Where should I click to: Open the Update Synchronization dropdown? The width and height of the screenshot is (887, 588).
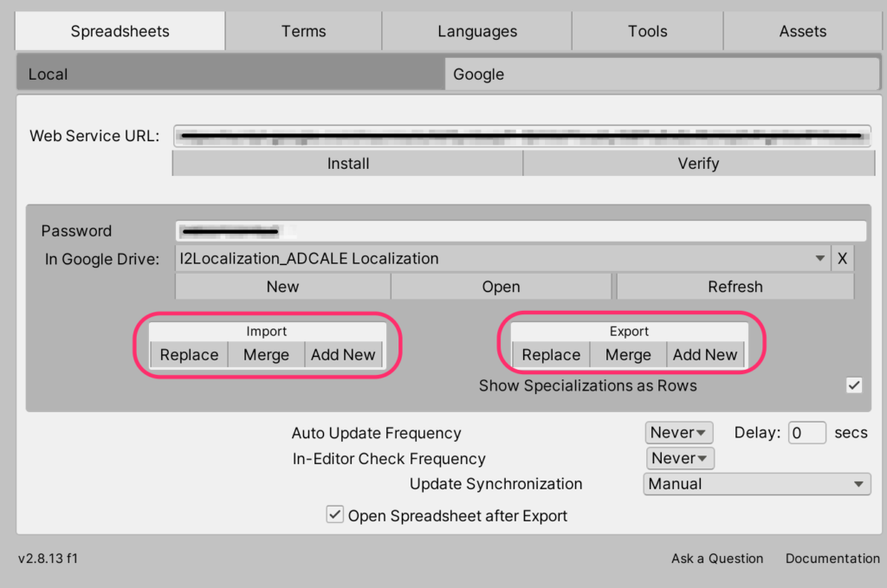tap(756, 484)
